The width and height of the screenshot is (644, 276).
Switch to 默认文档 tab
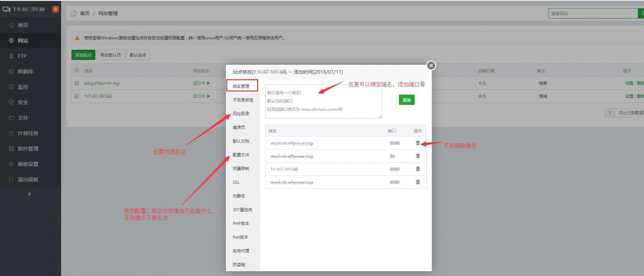pyautogui.click(x=243, y=141)
